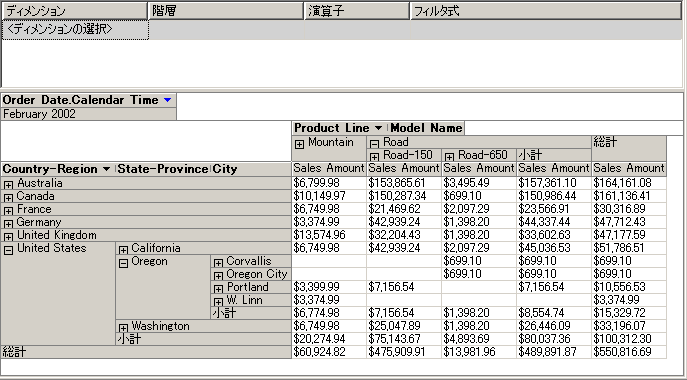Viewport: 687px width, 380px height.
Task: Expand the Germany row
Action: 8,224
